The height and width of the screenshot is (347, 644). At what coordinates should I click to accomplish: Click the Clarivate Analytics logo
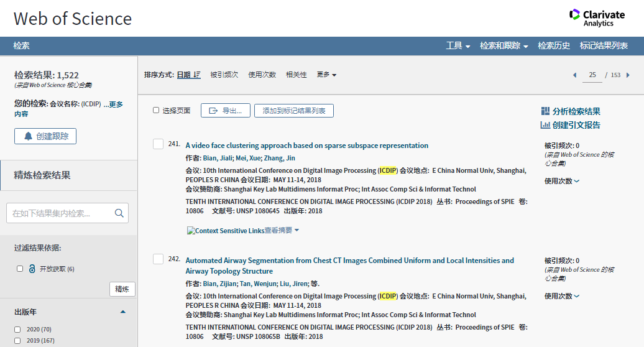[597, 18]
